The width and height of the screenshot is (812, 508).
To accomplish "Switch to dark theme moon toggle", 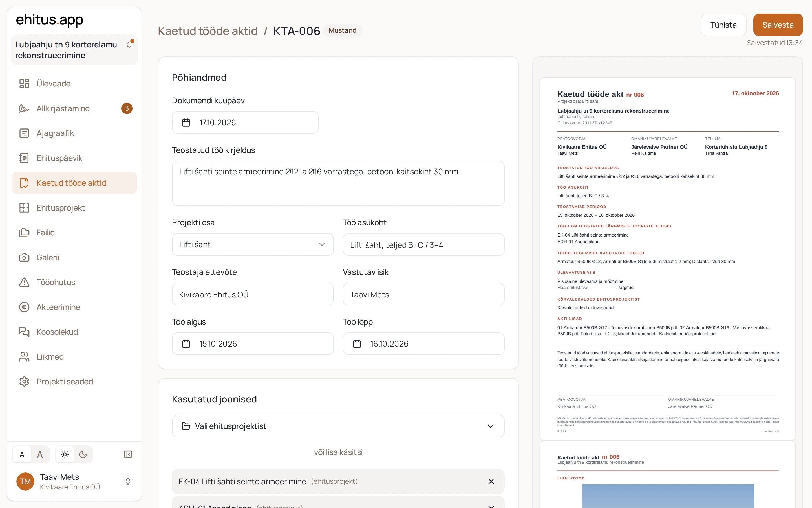I will pos(83,454).
